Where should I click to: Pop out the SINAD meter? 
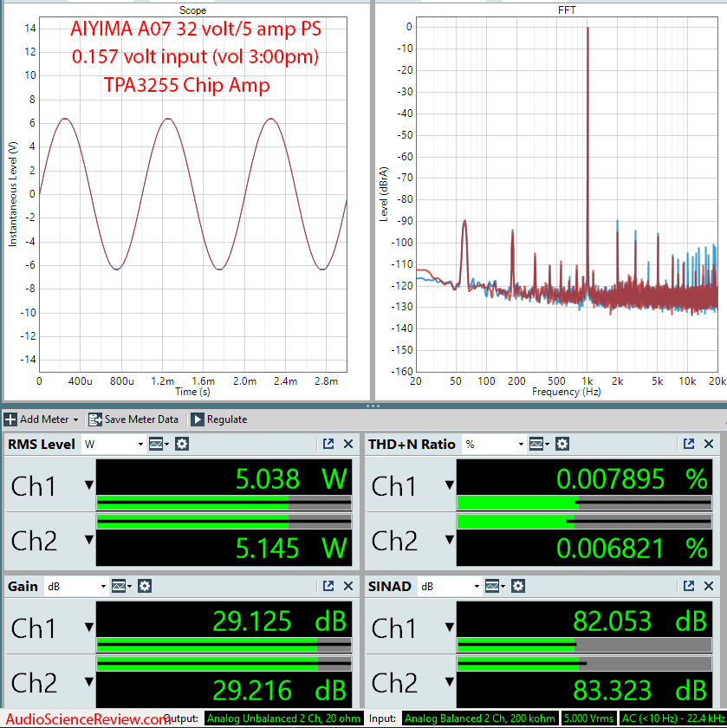coord(689,586)
